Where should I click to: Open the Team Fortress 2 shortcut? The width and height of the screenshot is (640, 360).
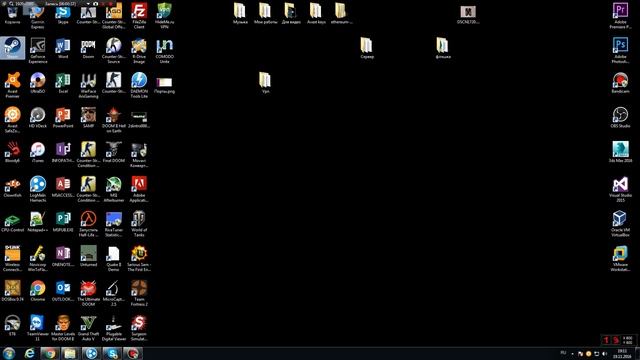[139, 293]
